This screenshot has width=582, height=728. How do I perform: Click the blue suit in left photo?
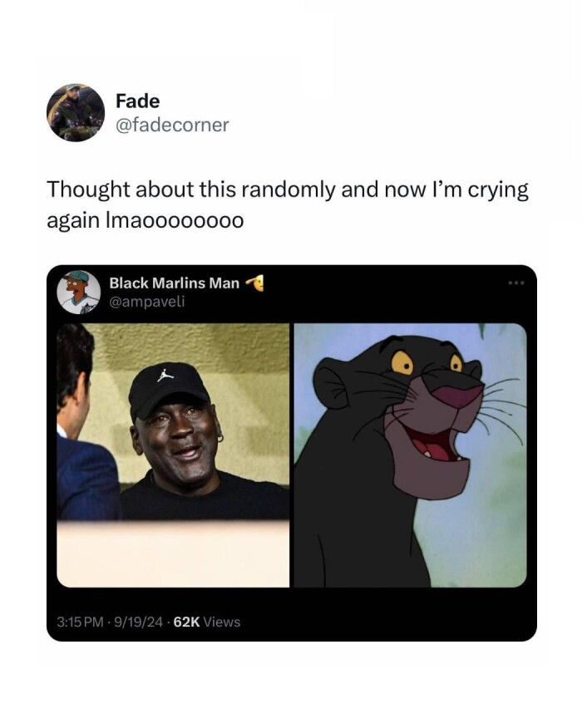(87, 478)
